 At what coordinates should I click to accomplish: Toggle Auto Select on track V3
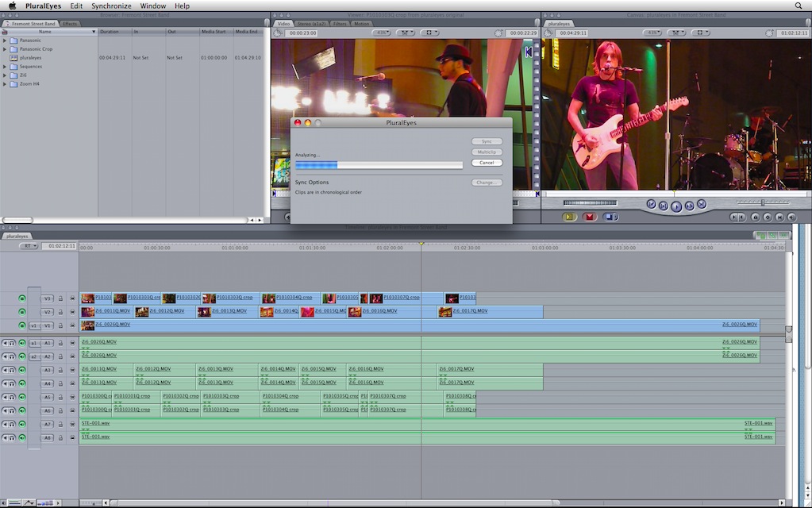coord(72,298)
